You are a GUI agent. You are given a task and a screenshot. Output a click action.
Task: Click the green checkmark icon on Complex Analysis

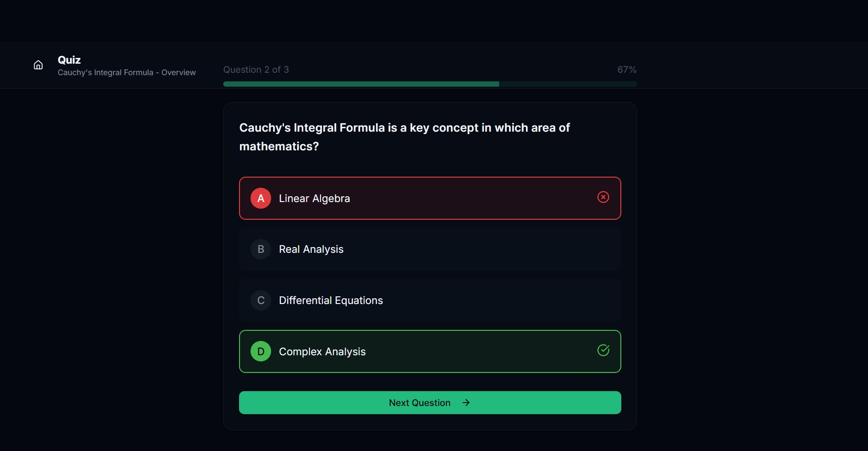603,350
